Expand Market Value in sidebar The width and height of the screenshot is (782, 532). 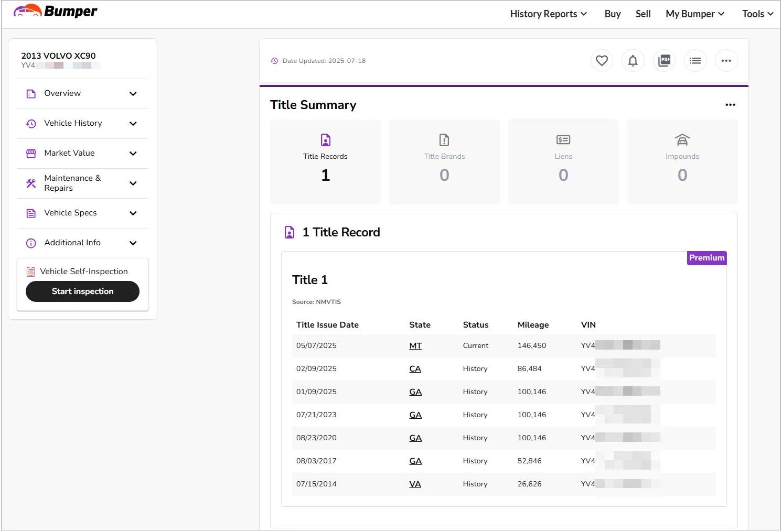click(82, 154)
